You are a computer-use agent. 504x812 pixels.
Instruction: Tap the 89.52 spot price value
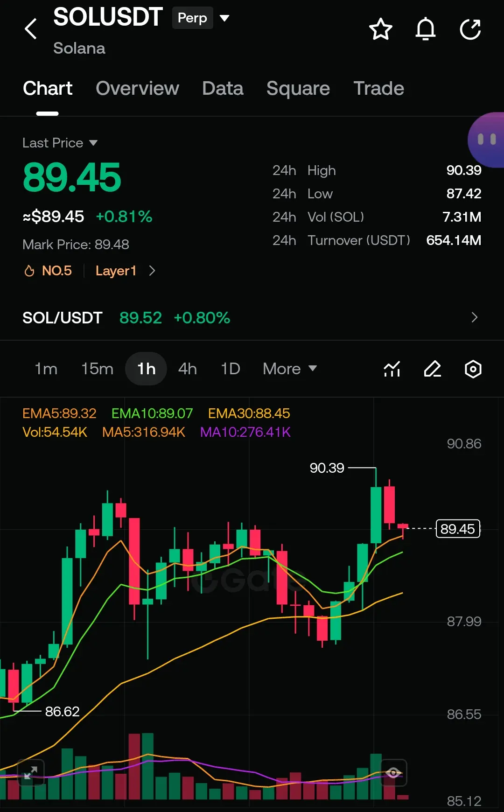140,318
